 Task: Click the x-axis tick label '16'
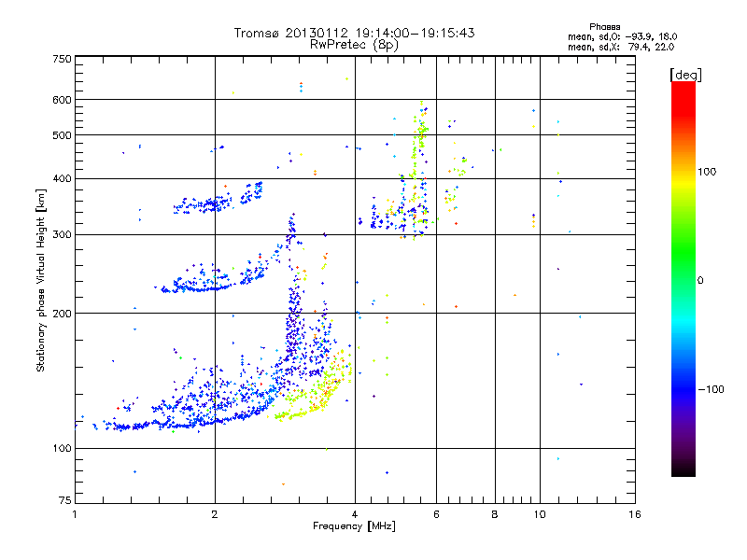pyautogui.click(x=635, y=514)
